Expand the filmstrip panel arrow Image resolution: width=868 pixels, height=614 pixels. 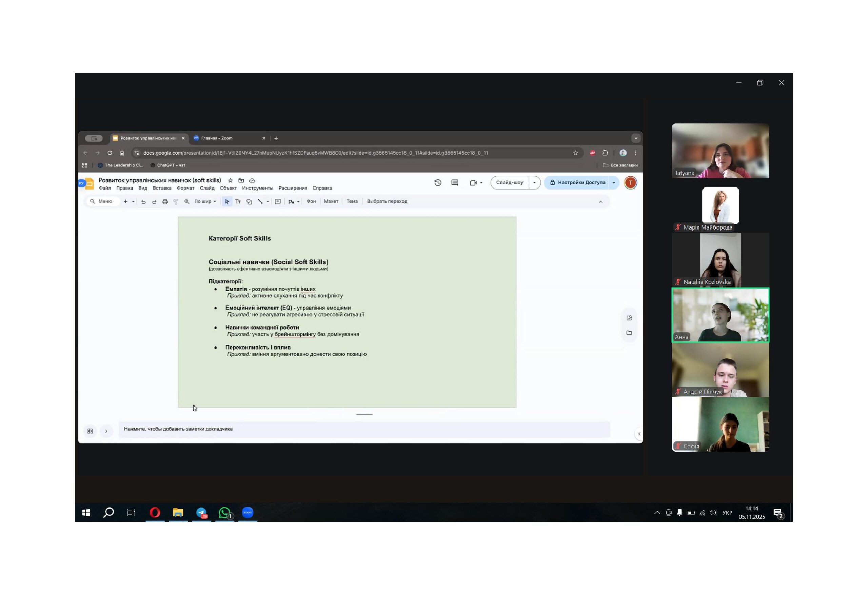click(x=106, y=431)
